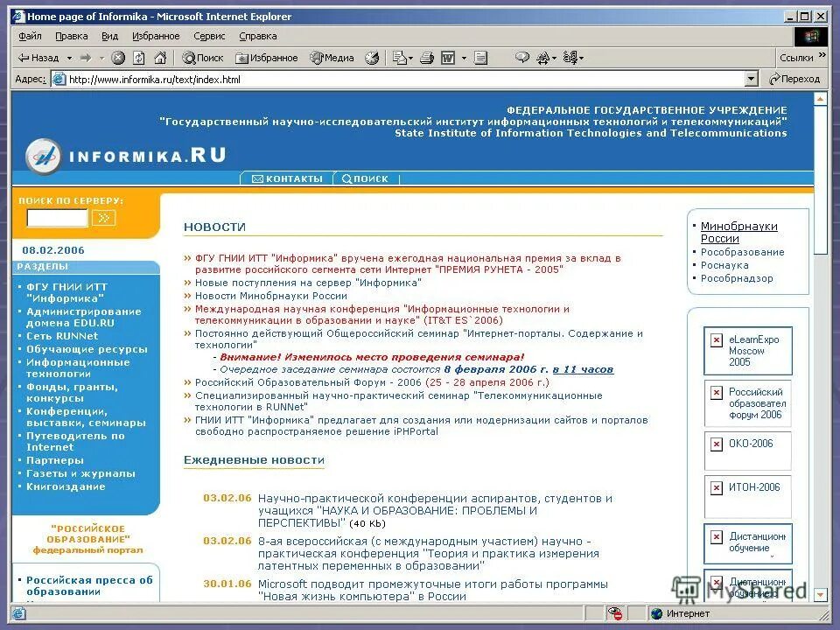Open the Forward history dropdown arrow
Viewport: 840px width, 630px height.
click(x=101, y=58)
